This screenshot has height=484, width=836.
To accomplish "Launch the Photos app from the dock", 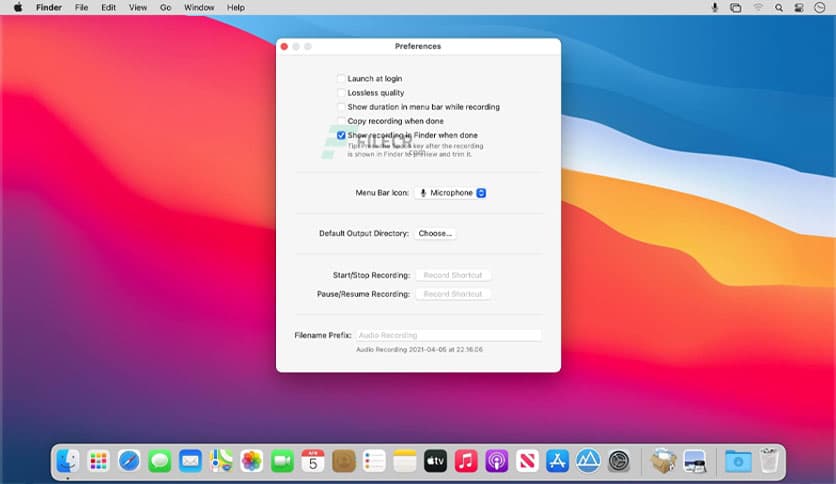I will [x=251, y=460].
